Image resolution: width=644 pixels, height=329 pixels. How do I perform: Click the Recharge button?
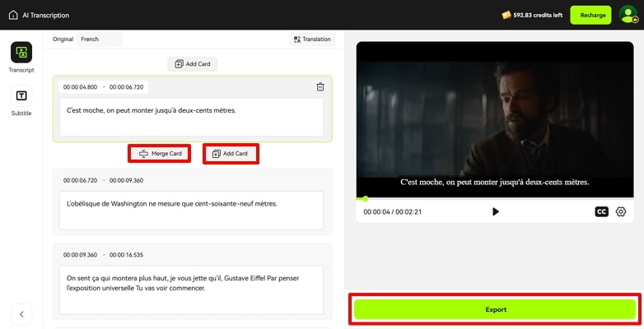pos(592,15)
